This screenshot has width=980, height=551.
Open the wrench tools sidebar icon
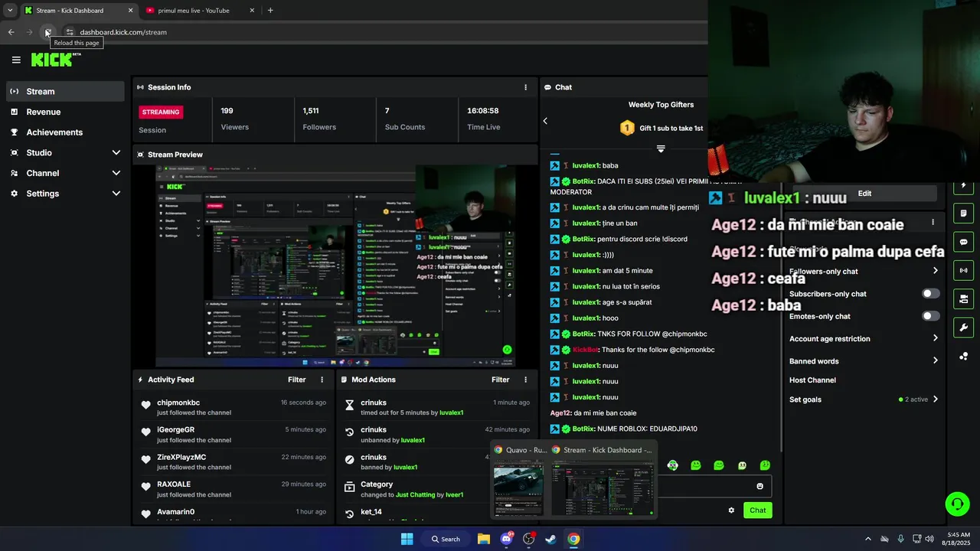[x=963, y=328]
